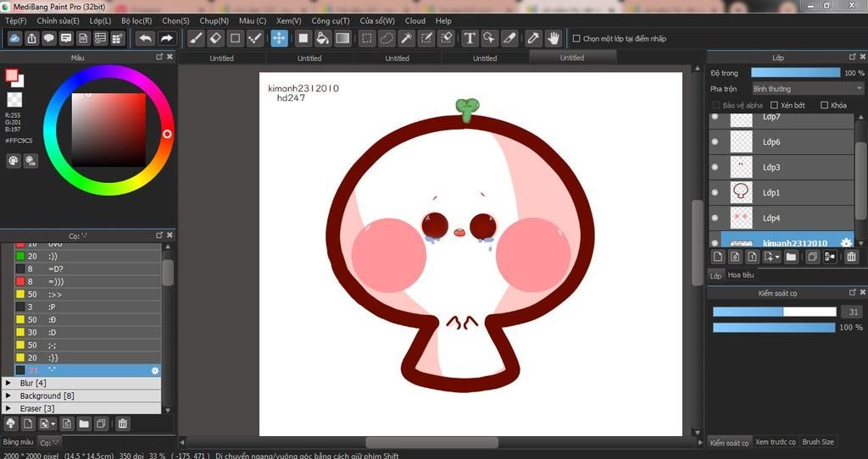Select the transparent color swatch
This screenshot has width=868, height=459.
click(14, 100)
